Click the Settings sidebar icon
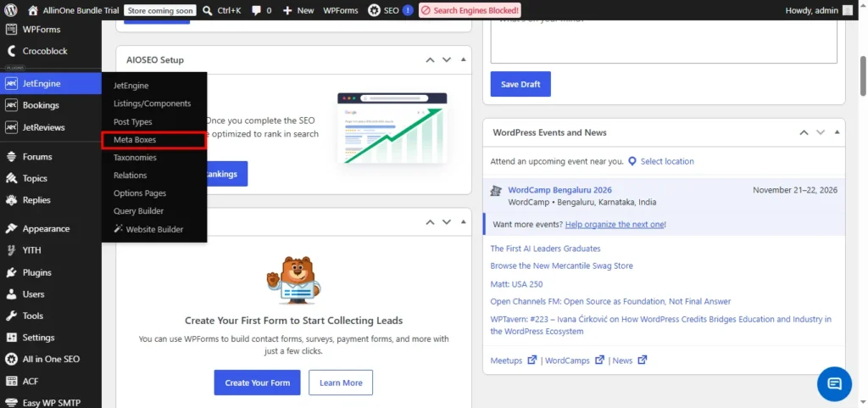The width and height of the screenshot is (868, 408). [x=11, y=337]
